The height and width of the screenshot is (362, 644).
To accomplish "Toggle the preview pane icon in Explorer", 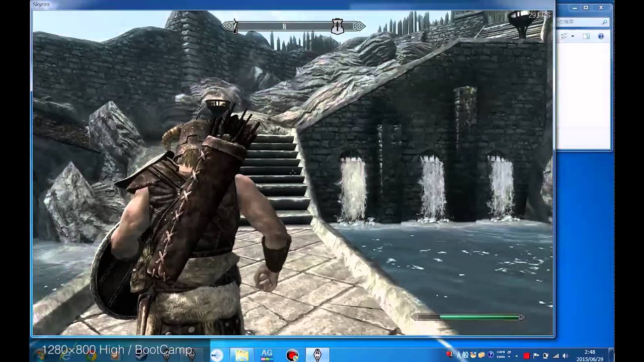I will click(x=586, y=36).
